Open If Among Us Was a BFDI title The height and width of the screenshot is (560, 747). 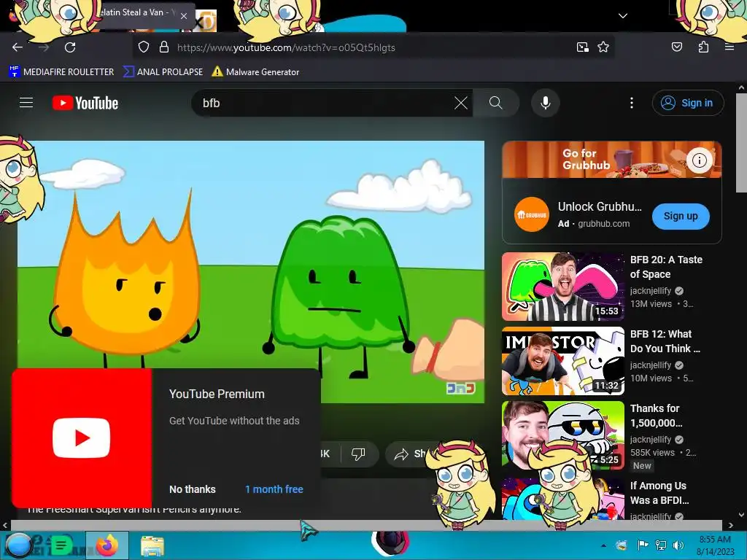(659, 493)
